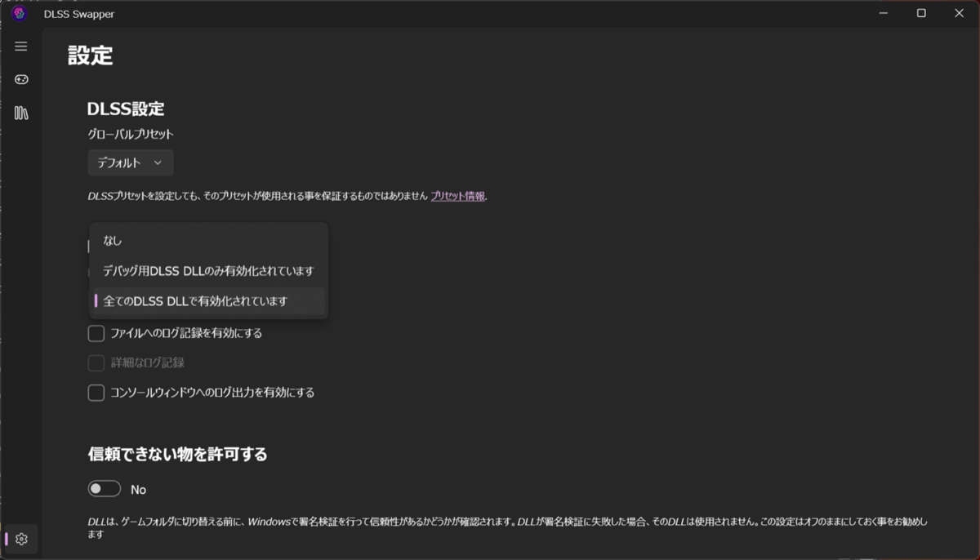Check the 詳細なログ記録 checkbox
Image resolution: width=980 pixels, height=560 pixels.
tap(96, 362)
